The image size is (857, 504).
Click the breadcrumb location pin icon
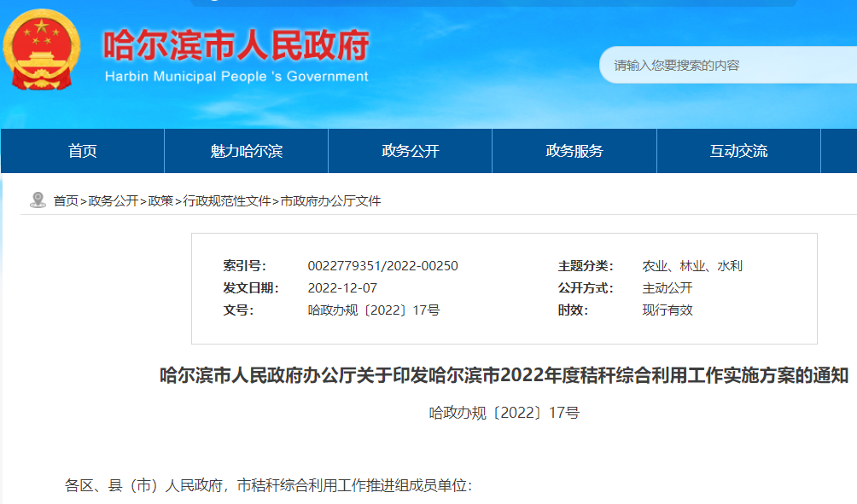pyautogui.click(x=38, y=200)
